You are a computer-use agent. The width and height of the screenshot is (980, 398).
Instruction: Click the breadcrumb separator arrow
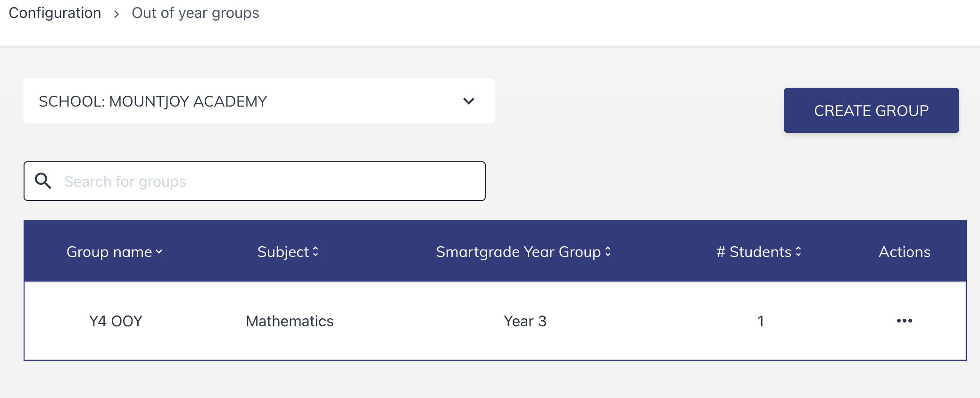point(116,14)
